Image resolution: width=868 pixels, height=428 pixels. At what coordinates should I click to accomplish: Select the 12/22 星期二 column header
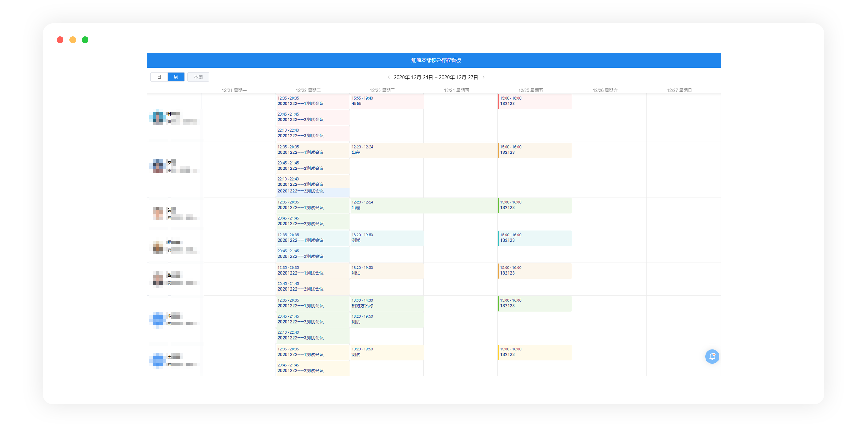pyautogui.click(x=308, y=90)
